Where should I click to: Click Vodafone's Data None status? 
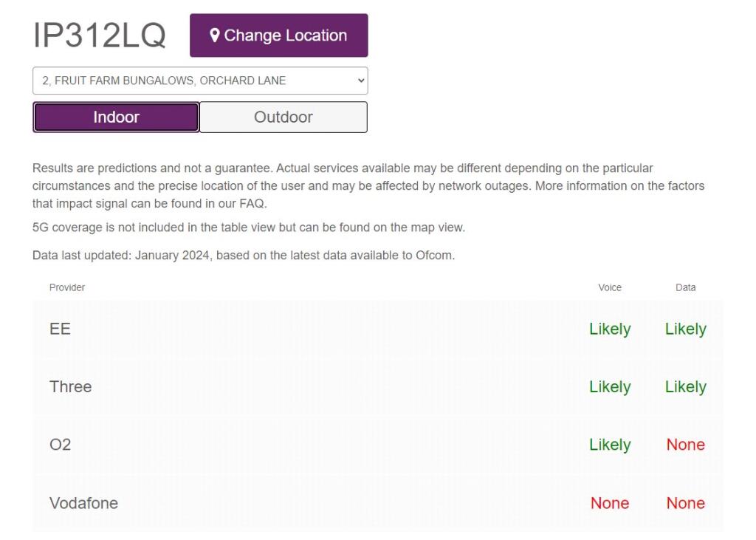tap(685, 503)
